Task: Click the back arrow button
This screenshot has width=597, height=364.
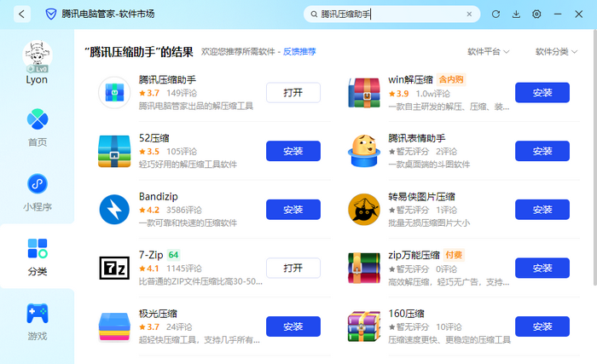Action: (21, 14)
